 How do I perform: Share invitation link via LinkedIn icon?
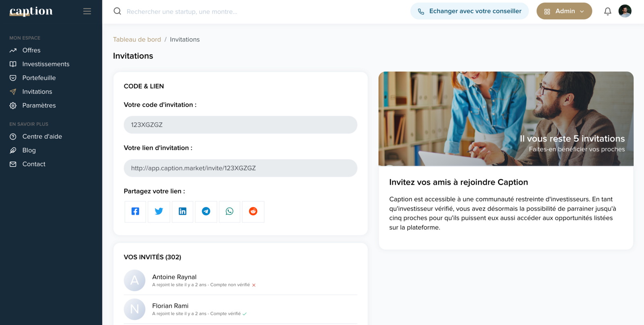tap(182, 212)
